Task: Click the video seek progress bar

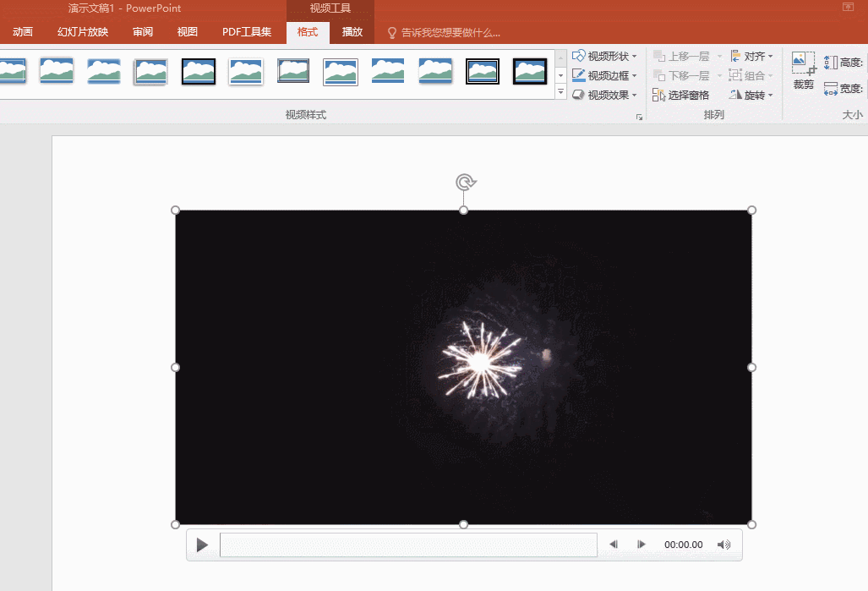Action: click(408, 544)
